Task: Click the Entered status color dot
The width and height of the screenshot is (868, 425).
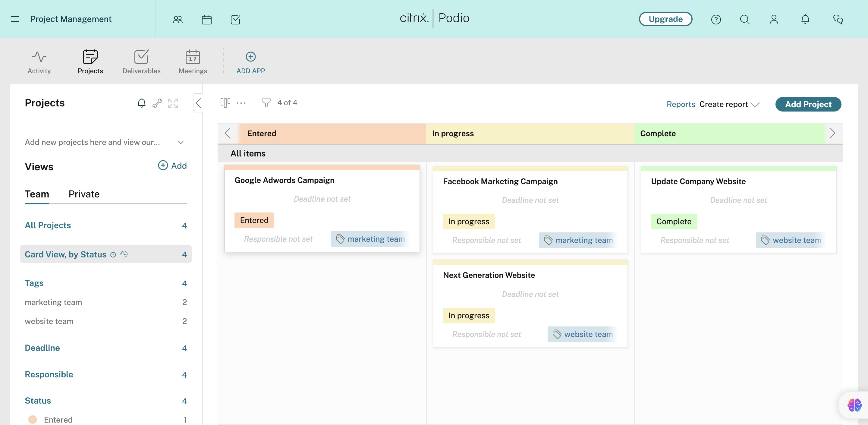Action: (x=32, y=420)
